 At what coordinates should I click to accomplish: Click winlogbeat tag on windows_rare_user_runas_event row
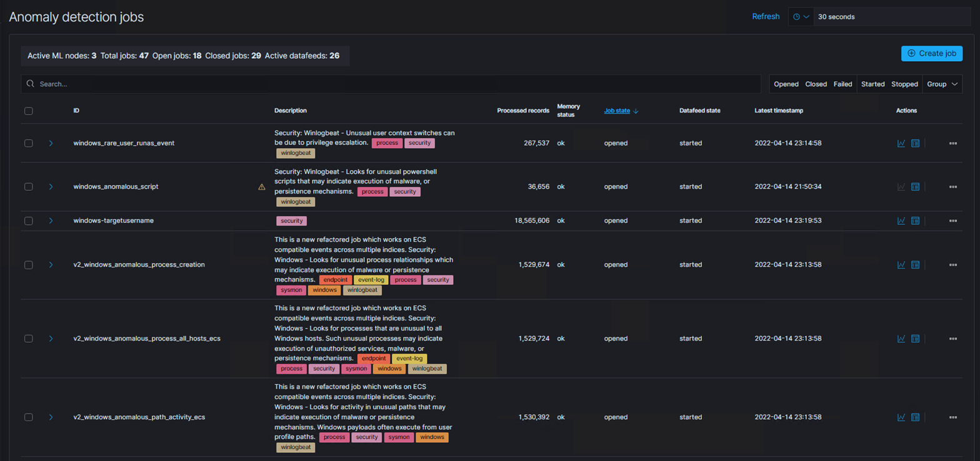click(296, 153)
